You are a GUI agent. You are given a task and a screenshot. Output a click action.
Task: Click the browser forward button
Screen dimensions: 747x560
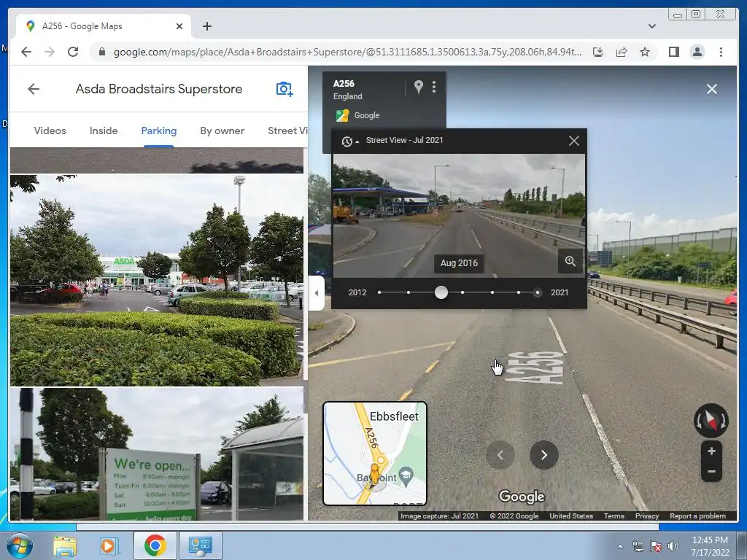[x=50, y=52]
